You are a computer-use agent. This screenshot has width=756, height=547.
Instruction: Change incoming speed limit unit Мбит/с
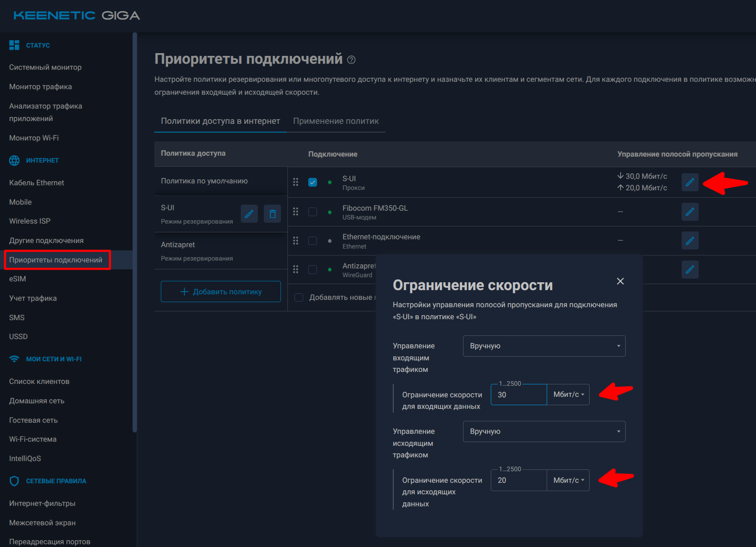568,395
